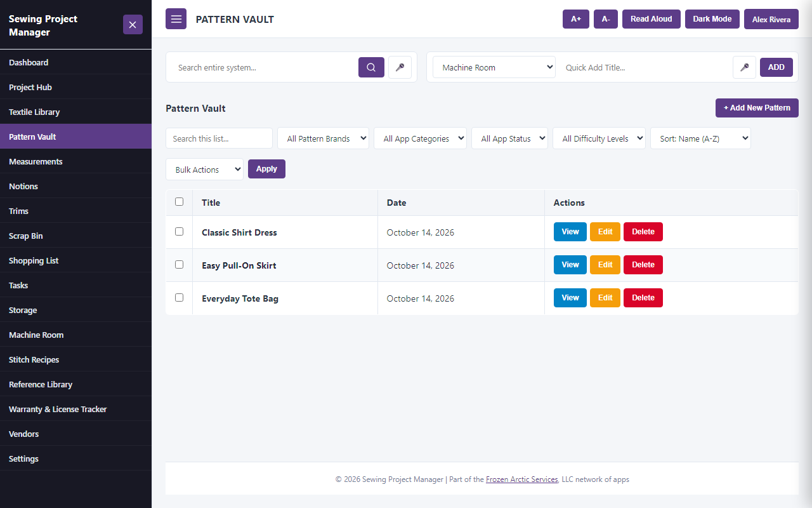Click the Everyday Tote Bag title
Screen dimensions: 812x508
coord(240,298)
